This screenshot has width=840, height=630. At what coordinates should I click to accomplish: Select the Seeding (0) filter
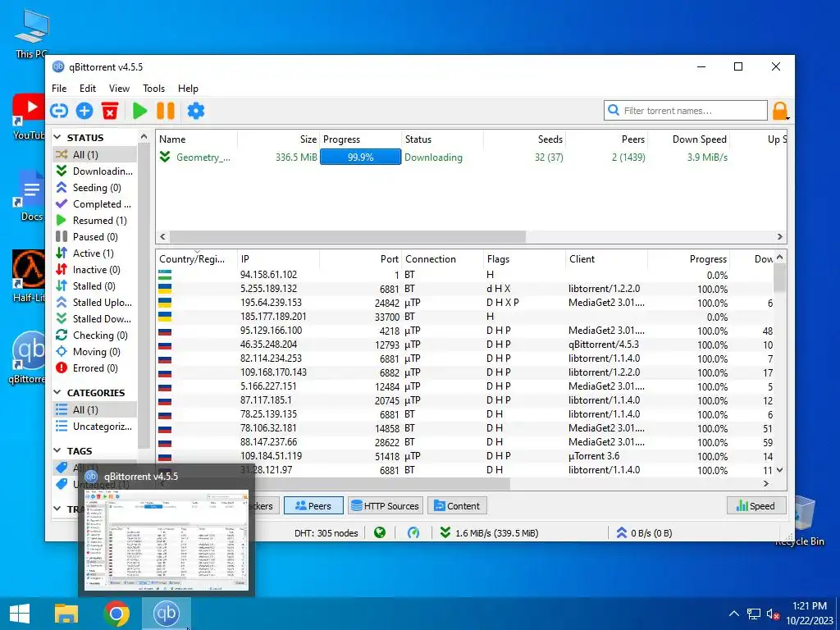coord(94,188)
